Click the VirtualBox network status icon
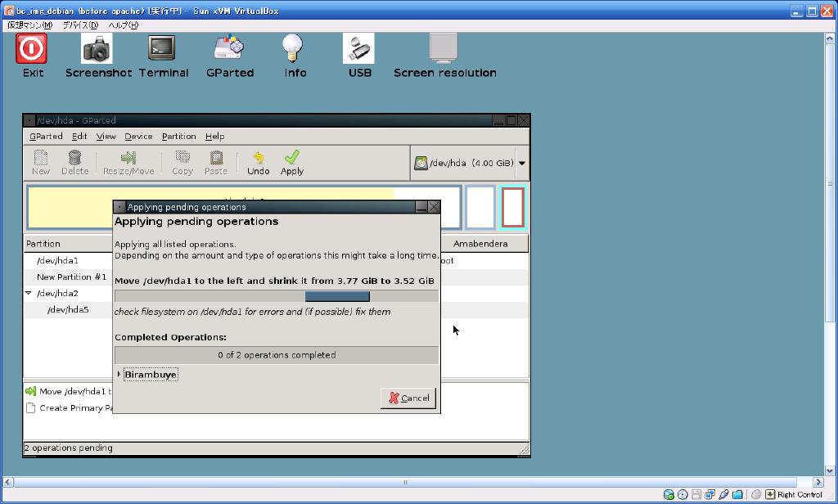This screenshot has height=504, width=838. (710, 495)
